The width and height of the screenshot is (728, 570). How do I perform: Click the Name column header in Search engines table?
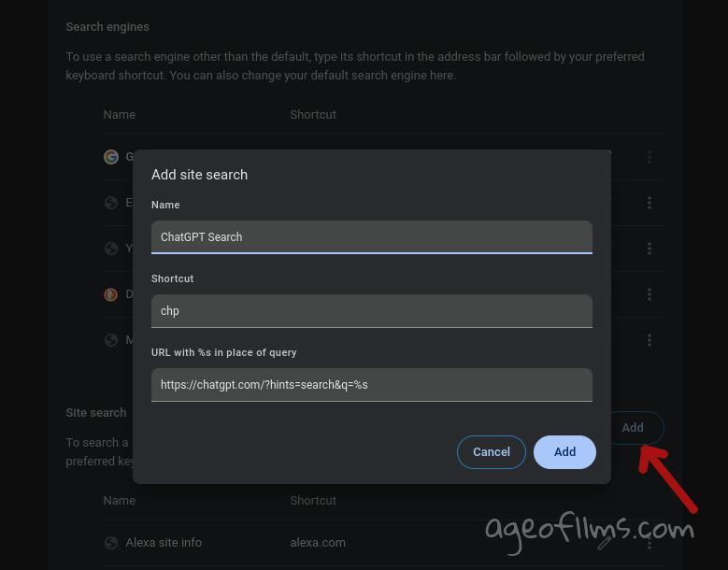pos(120,115)
